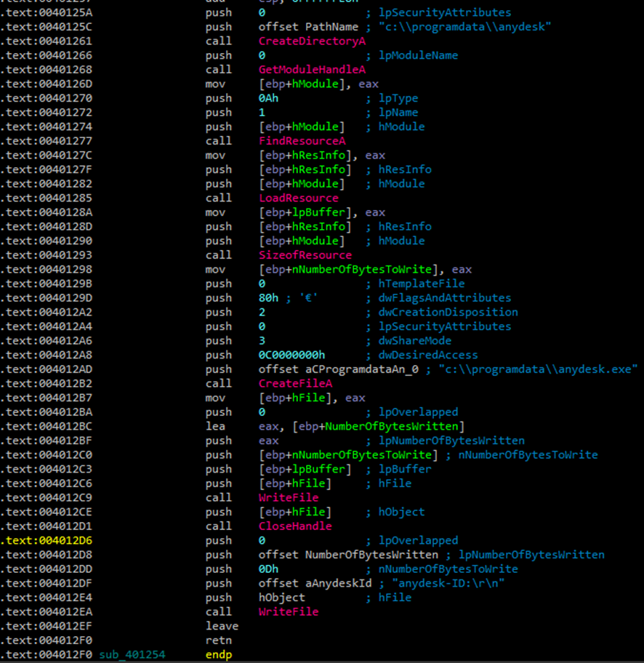Click the dwCreationDisposition comment
The width and height of the screenshot is (644, 663).
click(448, 312)
